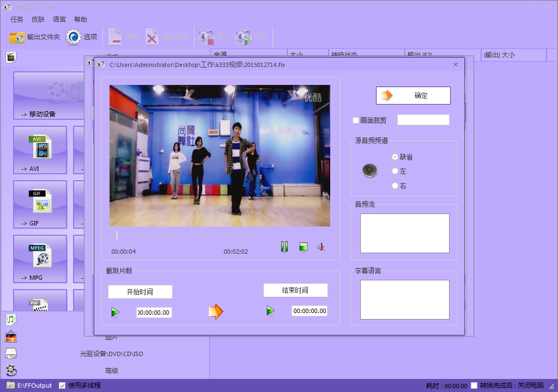
Task: Click the video seek slider handle
Action: [116, 235]
